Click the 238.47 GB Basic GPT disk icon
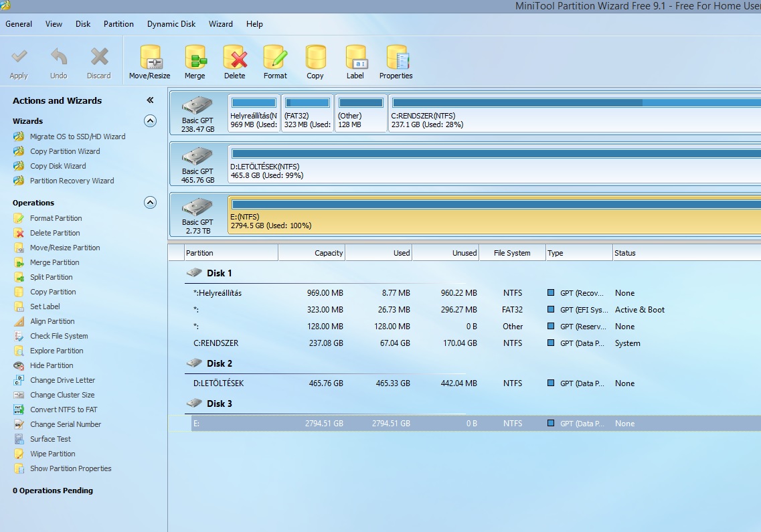 click(x=197, y=106)
